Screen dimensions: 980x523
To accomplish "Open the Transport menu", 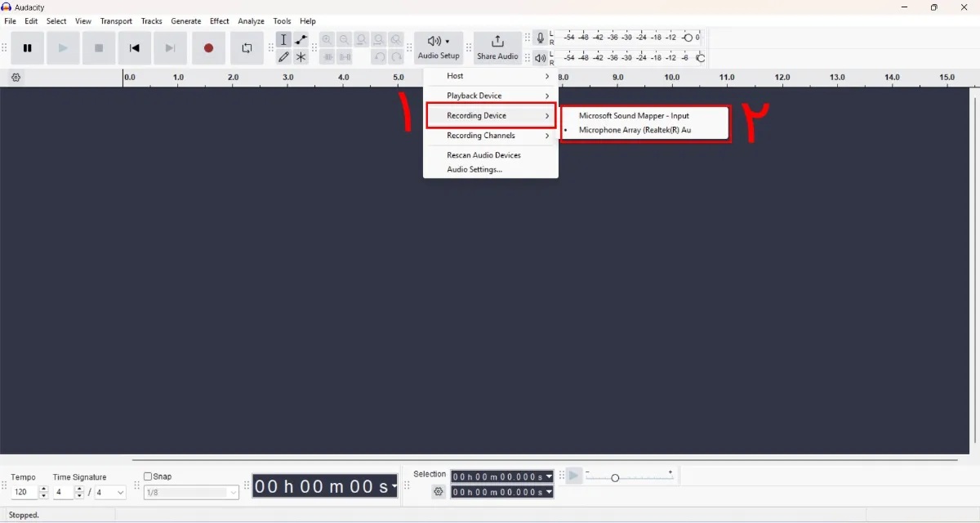I will 116,20.
